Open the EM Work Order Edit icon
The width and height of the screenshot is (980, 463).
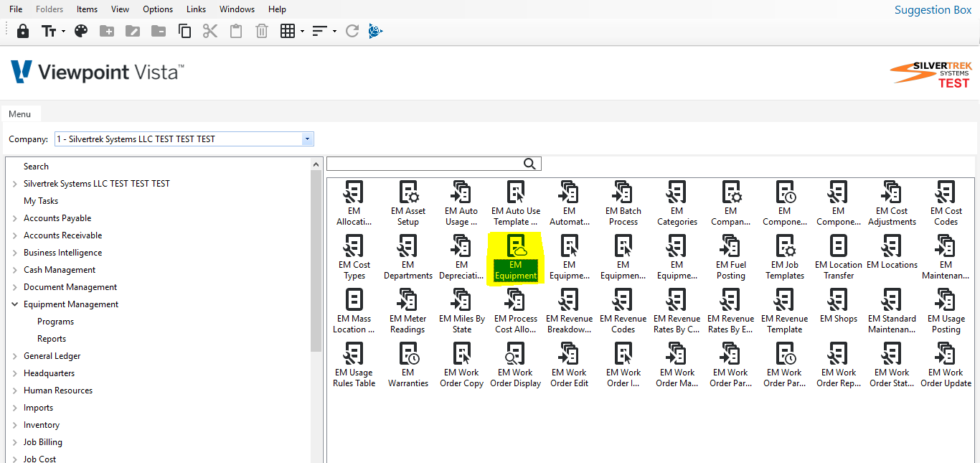pyautogui.click(x=570, y=365)
